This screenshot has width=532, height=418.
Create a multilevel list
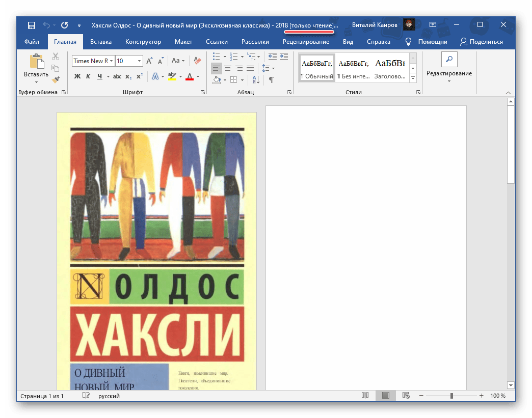251,57
